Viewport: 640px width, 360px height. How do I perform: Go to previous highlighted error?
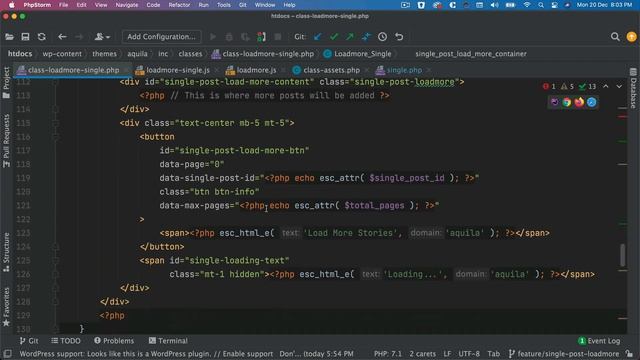[x=606, y=87]
